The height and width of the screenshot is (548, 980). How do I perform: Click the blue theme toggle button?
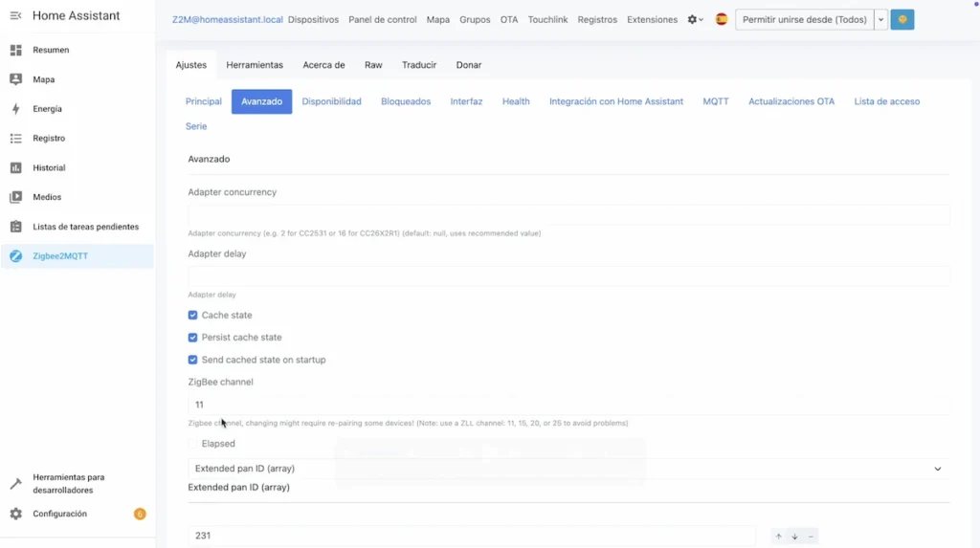[902, 19]
